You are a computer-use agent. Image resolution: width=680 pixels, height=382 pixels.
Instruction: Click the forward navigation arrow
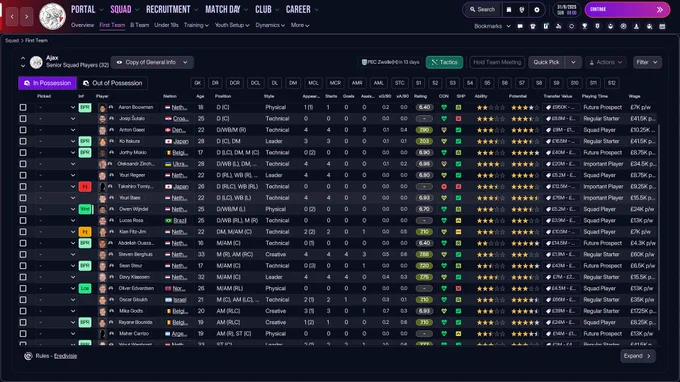coord(26,16)
